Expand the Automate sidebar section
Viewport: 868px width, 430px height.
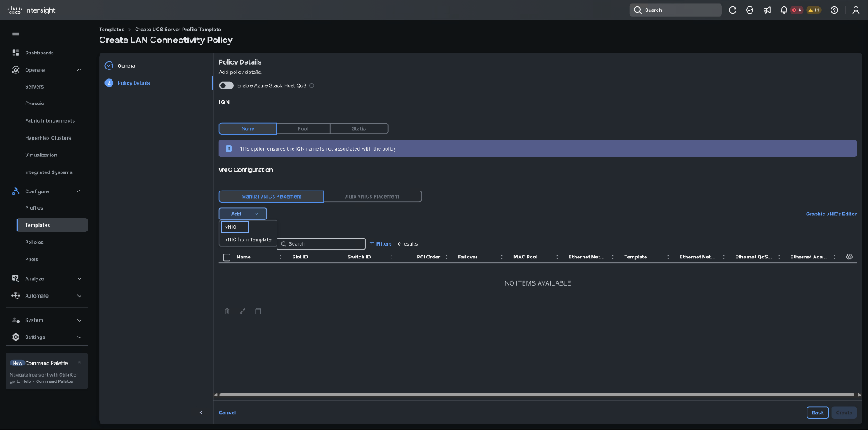click(x=79, y=296)
